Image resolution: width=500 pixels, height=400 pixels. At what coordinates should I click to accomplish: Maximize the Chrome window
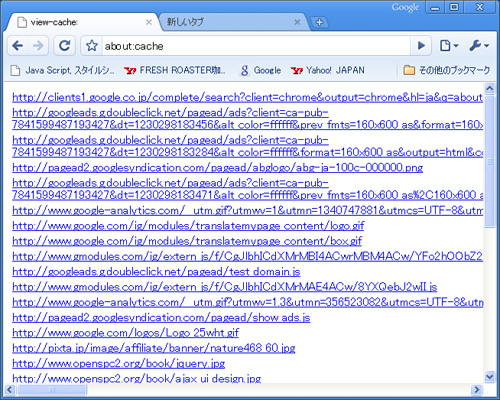point(454,7)
